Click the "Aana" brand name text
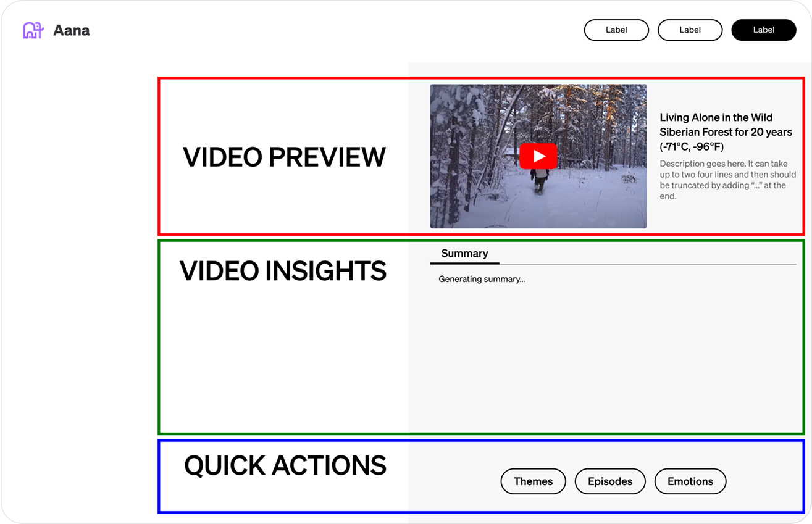This screenshot has width=812, height=524. coord(72,30)
